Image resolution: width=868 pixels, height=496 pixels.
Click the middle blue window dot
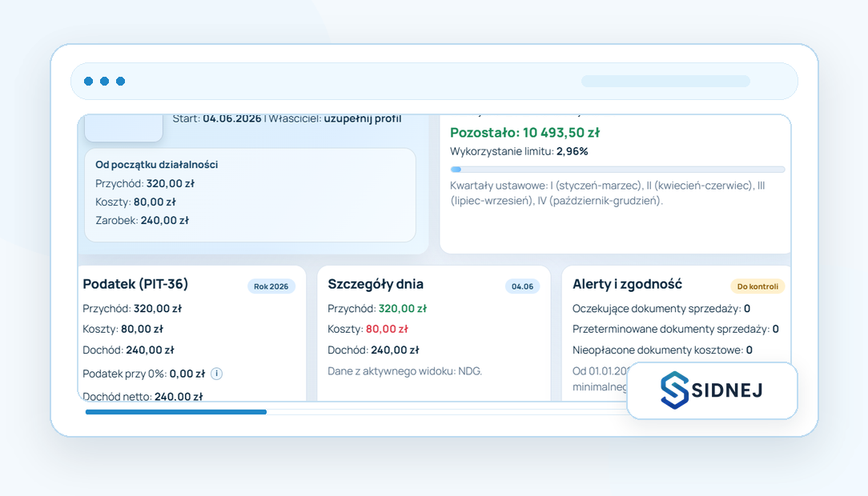[104, 82]
